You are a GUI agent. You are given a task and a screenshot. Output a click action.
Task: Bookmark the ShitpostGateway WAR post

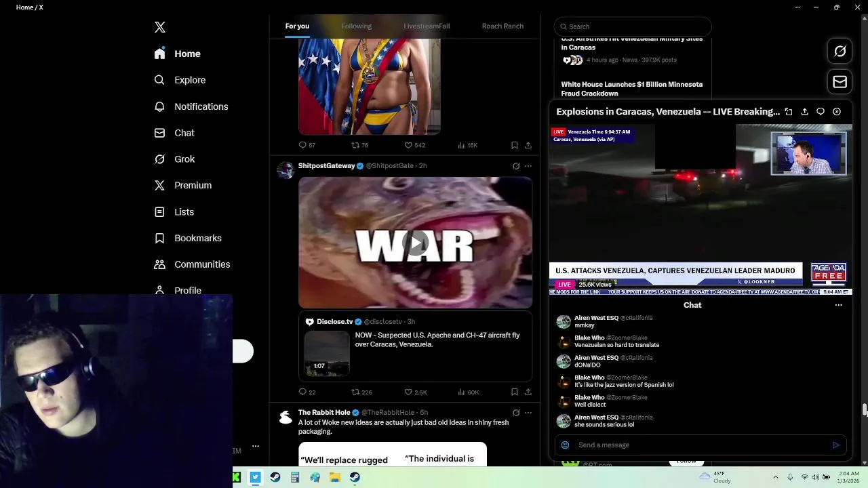click(515, 392)
